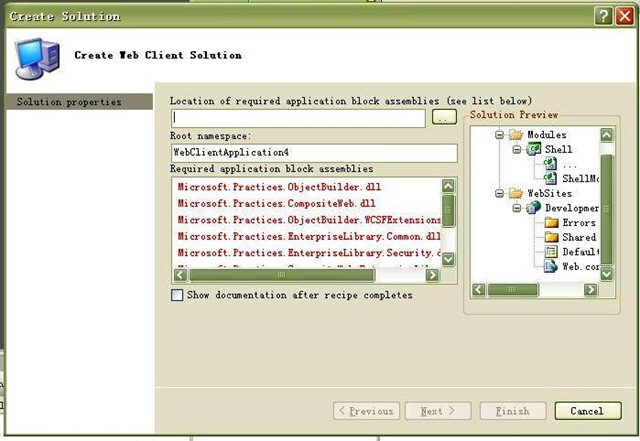This screenshot has height=441, width=640.
Task: Click the assemblies list vertical scrollbar thumb
Action: point(448,211)
